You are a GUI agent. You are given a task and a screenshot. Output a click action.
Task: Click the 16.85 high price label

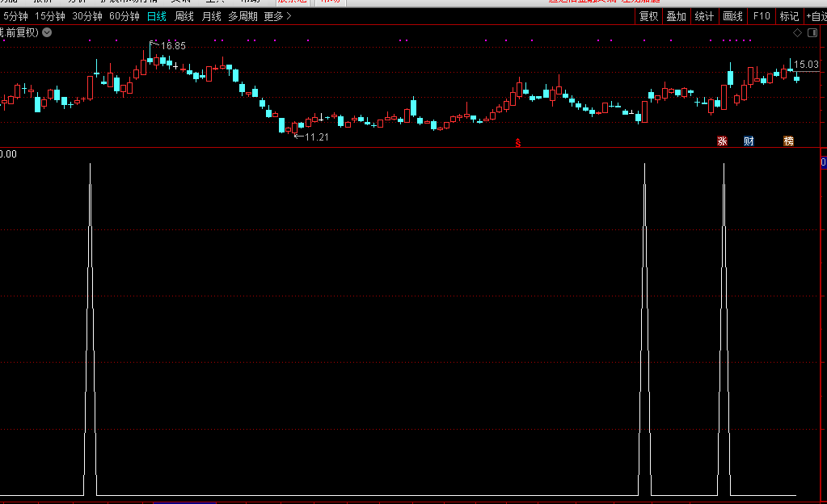click(172, 46)
